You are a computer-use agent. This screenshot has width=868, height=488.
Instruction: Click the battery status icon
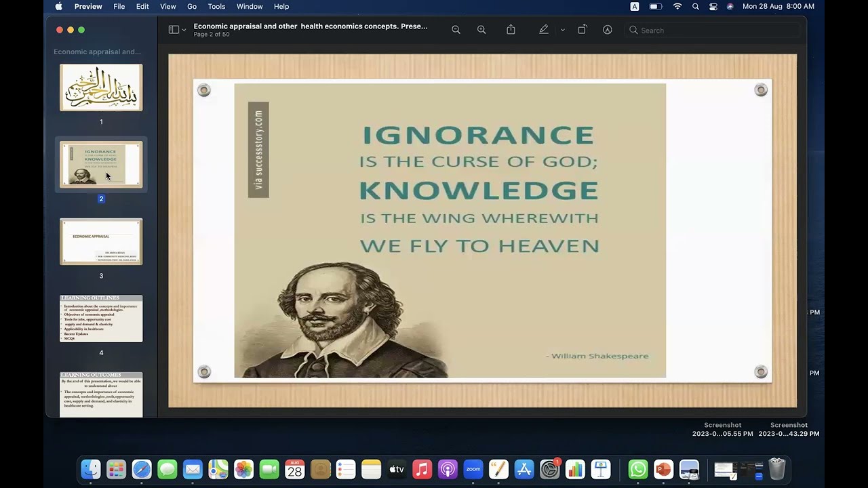click(x=656, y=6)
